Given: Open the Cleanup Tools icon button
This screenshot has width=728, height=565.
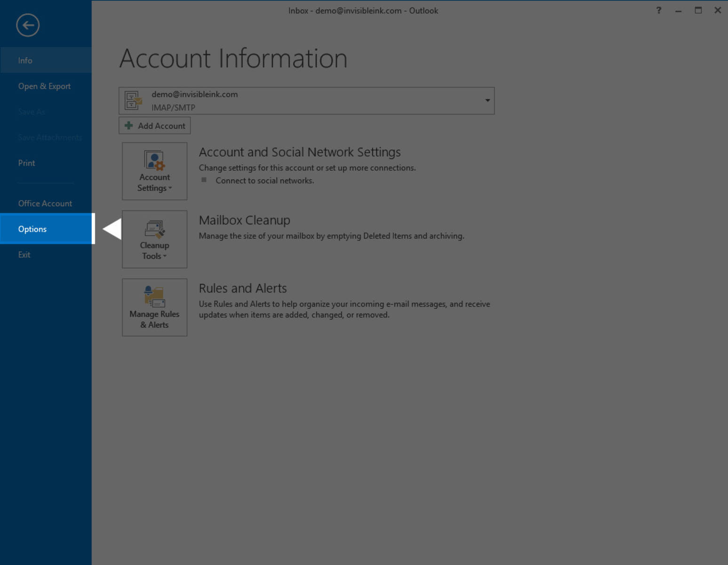Looking at the screenshot, I should tap(154, 239).
